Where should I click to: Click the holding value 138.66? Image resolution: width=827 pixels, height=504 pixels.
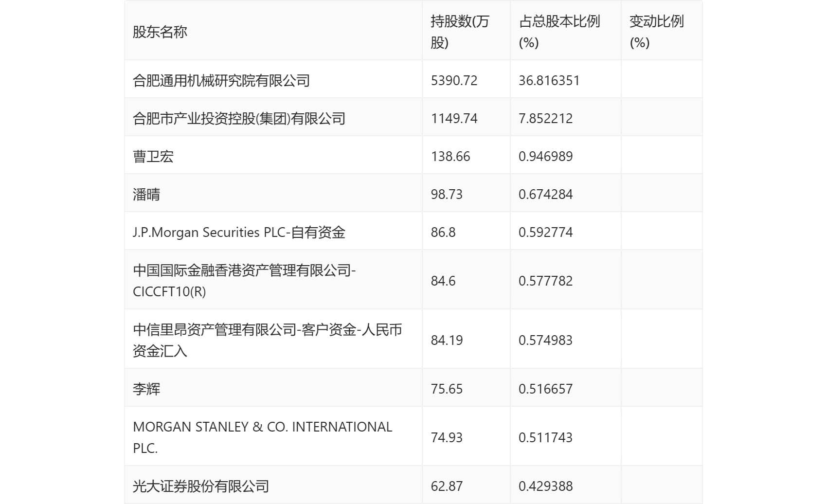click(450, 156)
